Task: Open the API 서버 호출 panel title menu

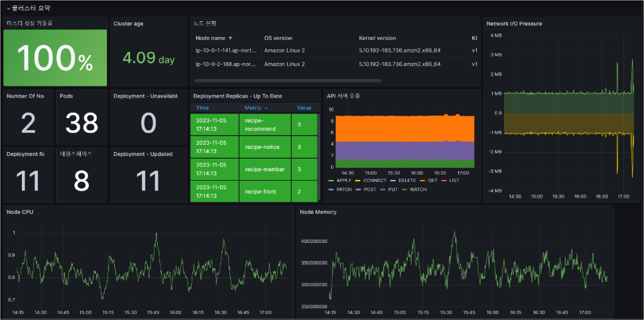Action: coord(344,96)
